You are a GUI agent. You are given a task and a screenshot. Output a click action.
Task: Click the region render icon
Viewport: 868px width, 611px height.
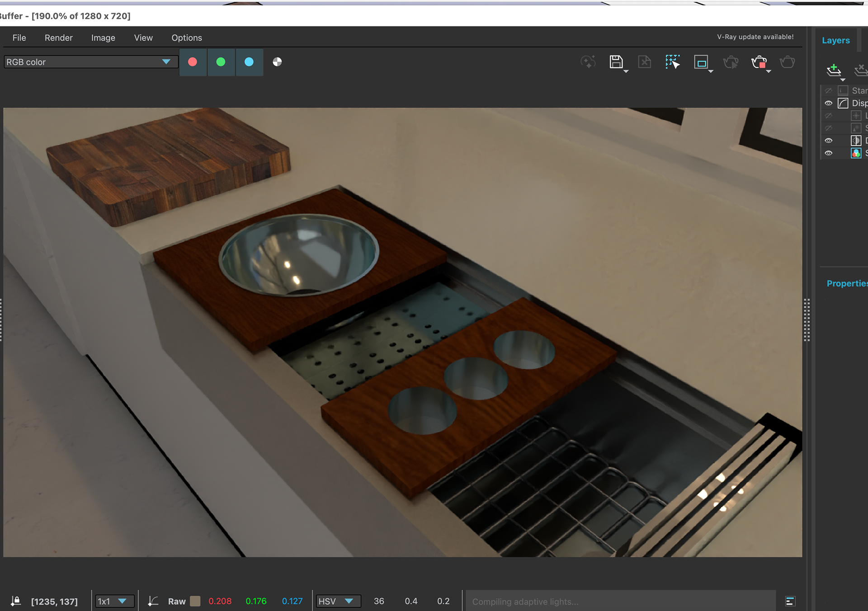click(701, 62)
